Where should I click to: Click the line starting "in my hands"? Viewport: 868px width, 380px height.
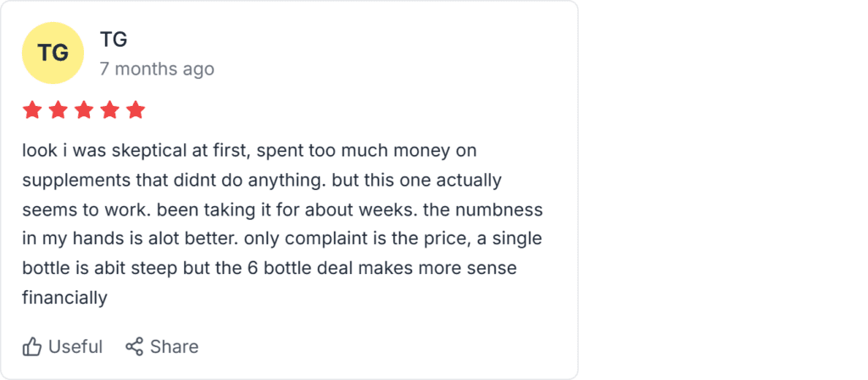[281, 239]
